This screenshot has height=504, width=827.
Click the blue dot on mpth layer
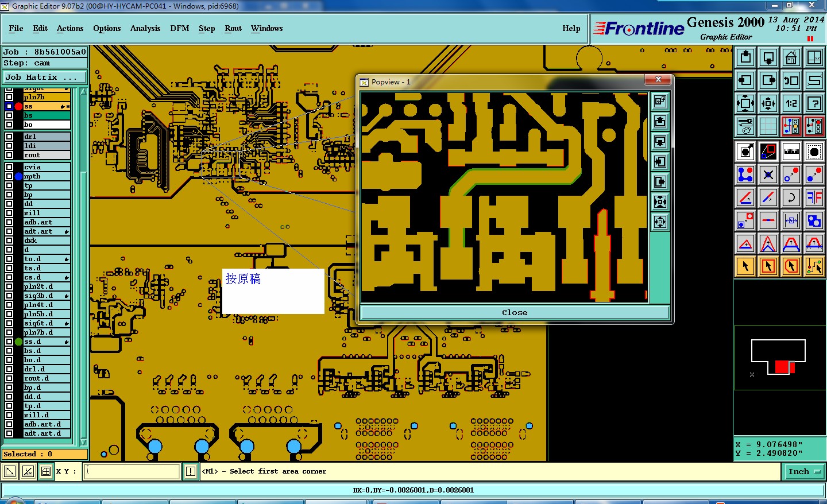click(x=18, y=176)
